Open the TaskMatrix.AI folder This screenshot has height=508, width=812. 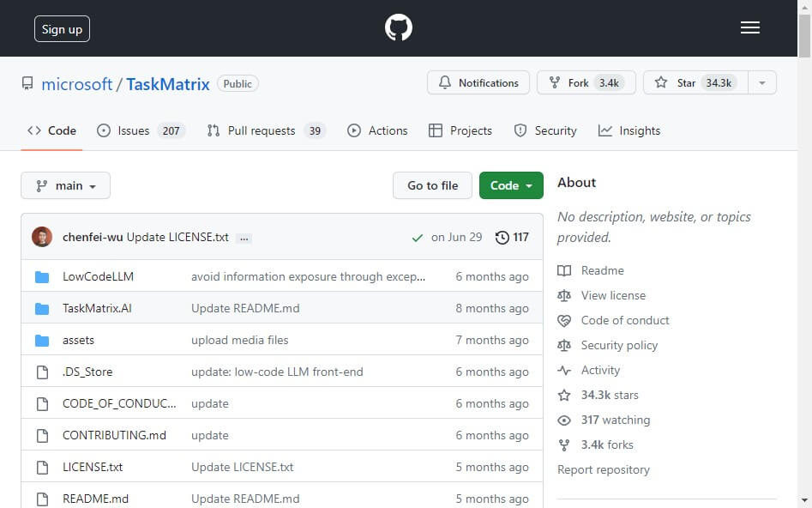tap(97, 308)
